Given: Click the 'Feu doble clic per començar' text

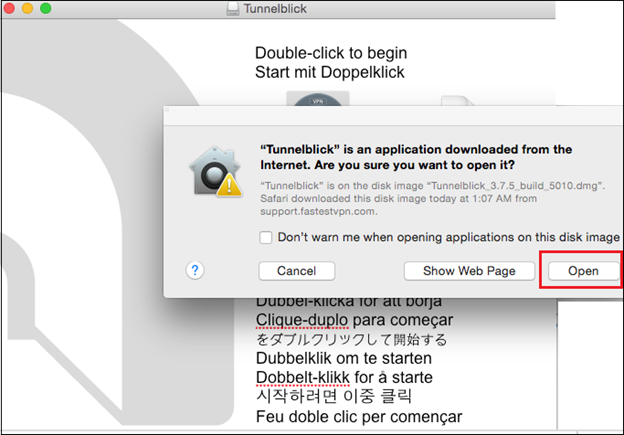Looking at the screenshot, I should (x=359, y=417).
